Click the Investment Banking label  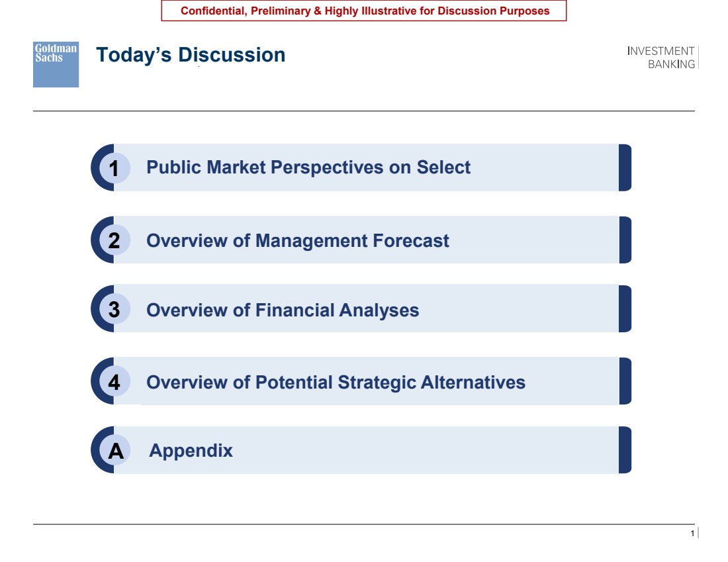(x=660, y=58)
